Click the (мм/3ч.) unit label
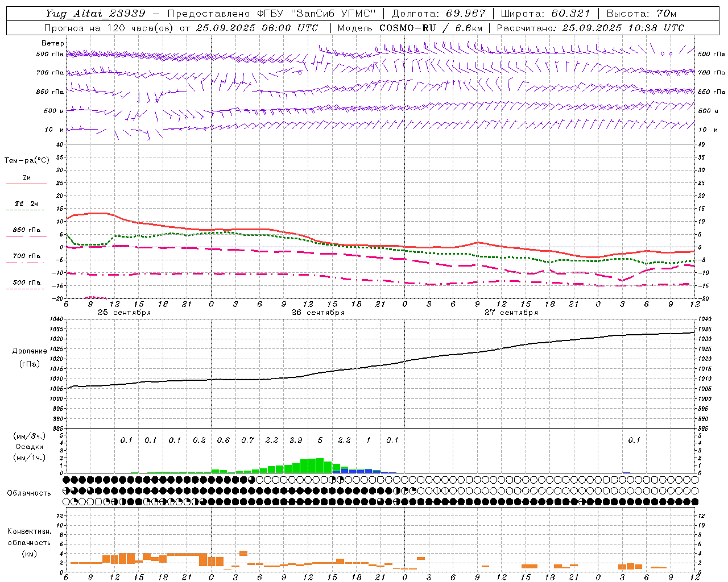This screenshot has width=728, height=582. coord(30,436)
